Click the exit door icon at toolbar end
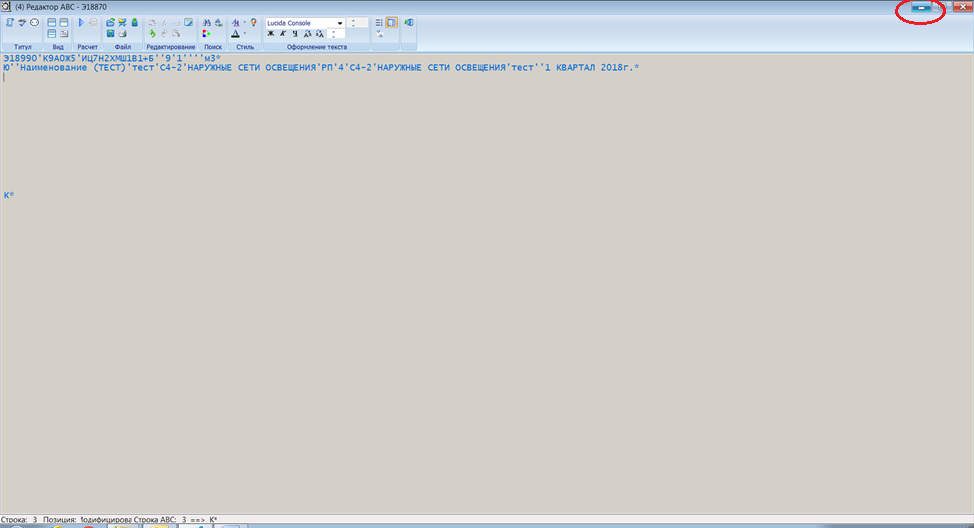This screenshot has height=528, width=974. pos(409,22)
